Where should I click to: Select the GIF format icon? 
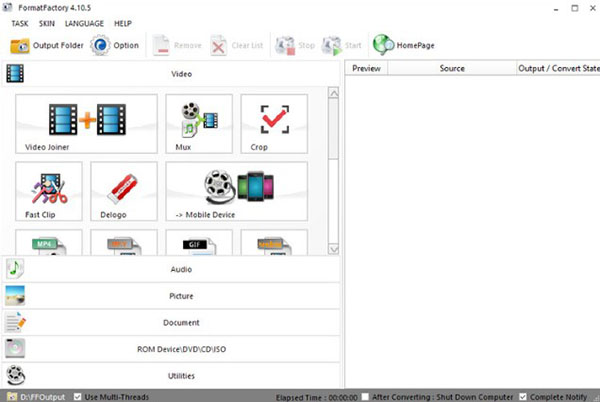pos(198,243)
